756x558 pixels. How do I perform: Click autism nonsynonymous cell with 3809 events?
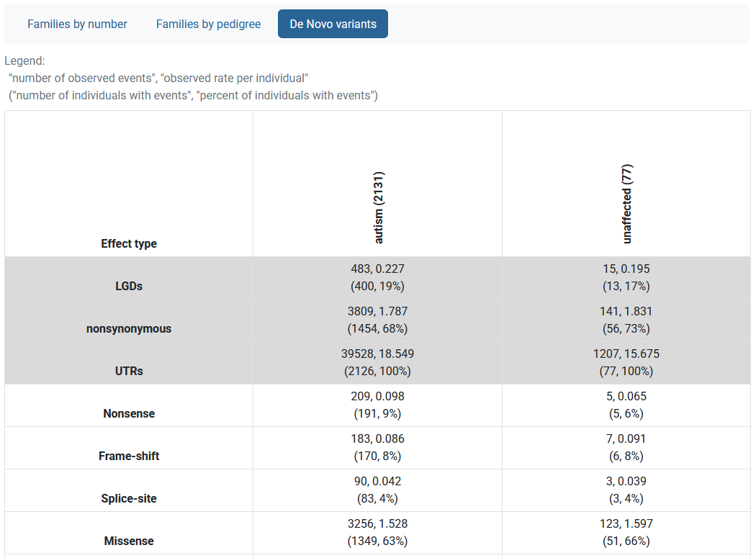tap(377, 320)
